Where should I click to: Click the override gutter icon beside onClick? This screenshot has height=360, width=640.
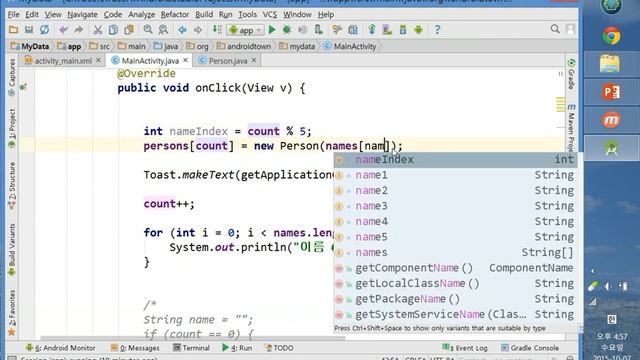point(23,87)
